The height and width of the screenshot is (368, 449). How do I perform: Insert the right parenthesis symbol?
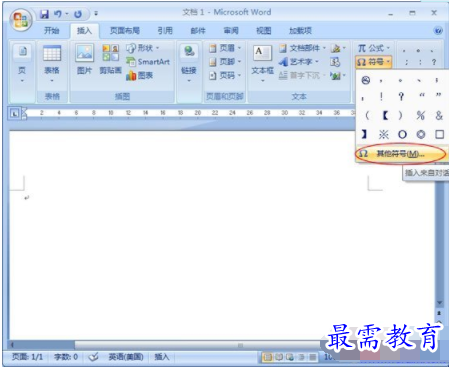pos(401,116)
